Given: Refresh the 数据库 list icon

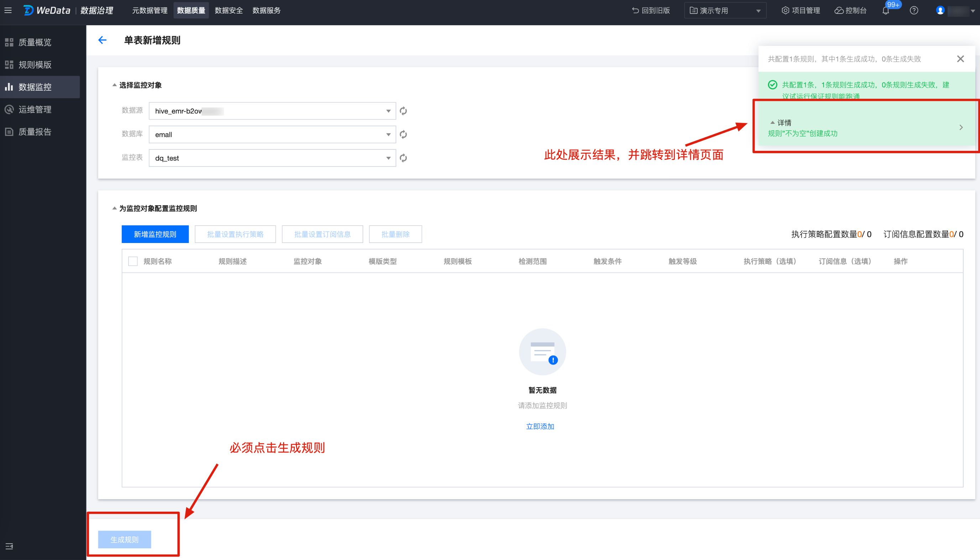Looking at the screenshot, I should (x=403, y=134).
